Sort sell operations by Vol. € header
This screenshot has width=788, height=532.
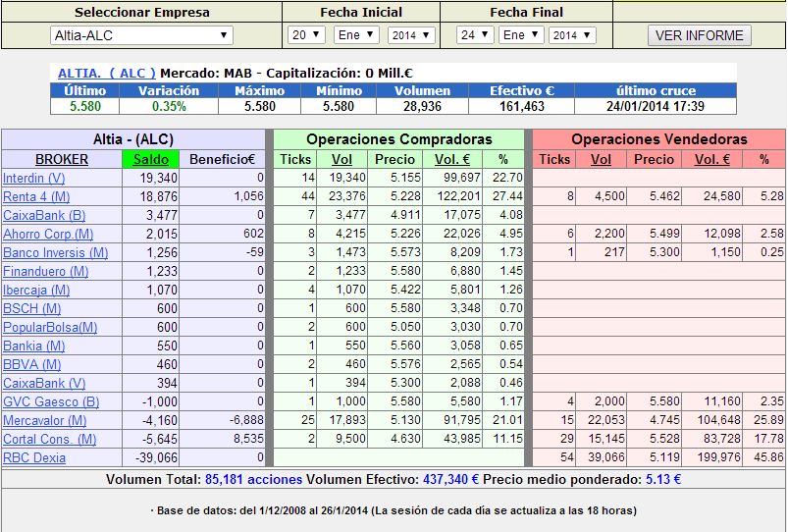coord(711,159)
